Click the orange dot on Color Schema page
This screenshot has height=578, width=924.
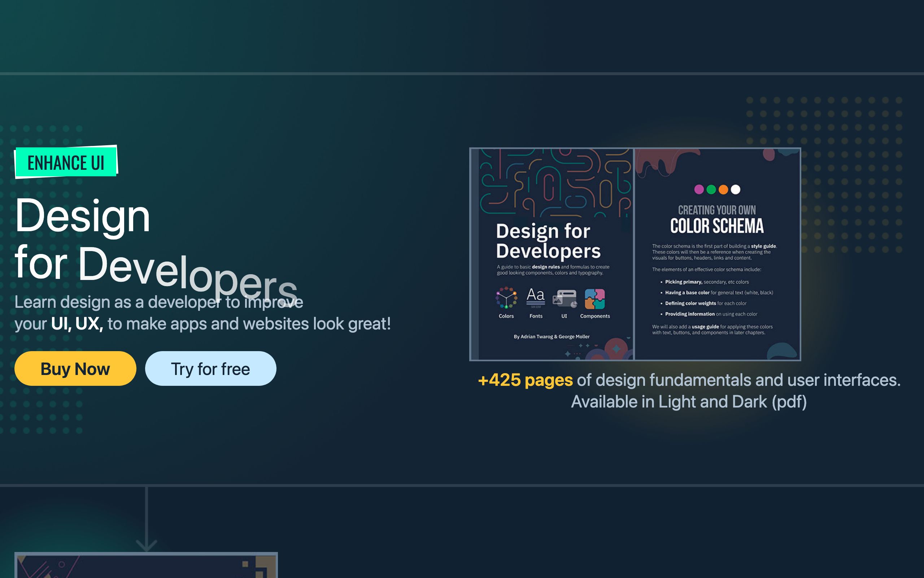point(723,189)
